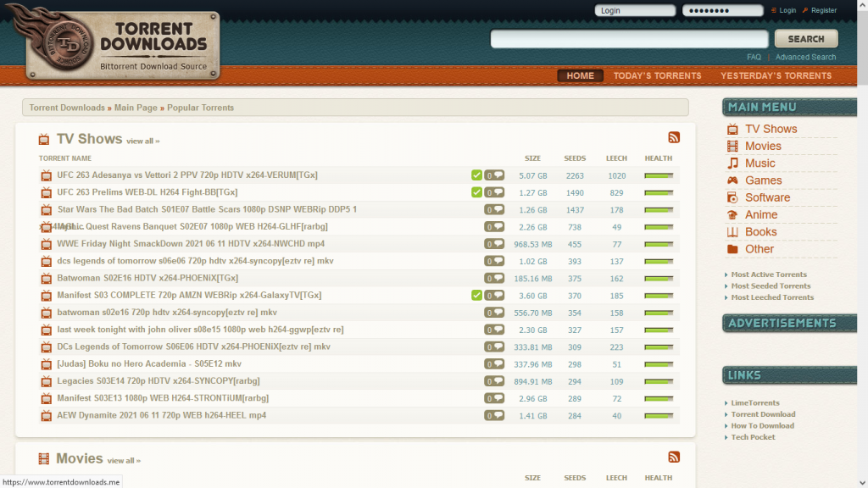The width and height of the screenshot is (868, 488).
Task: Click scrollbar down arrow at bottom right
Action: [x=862, y=482]
